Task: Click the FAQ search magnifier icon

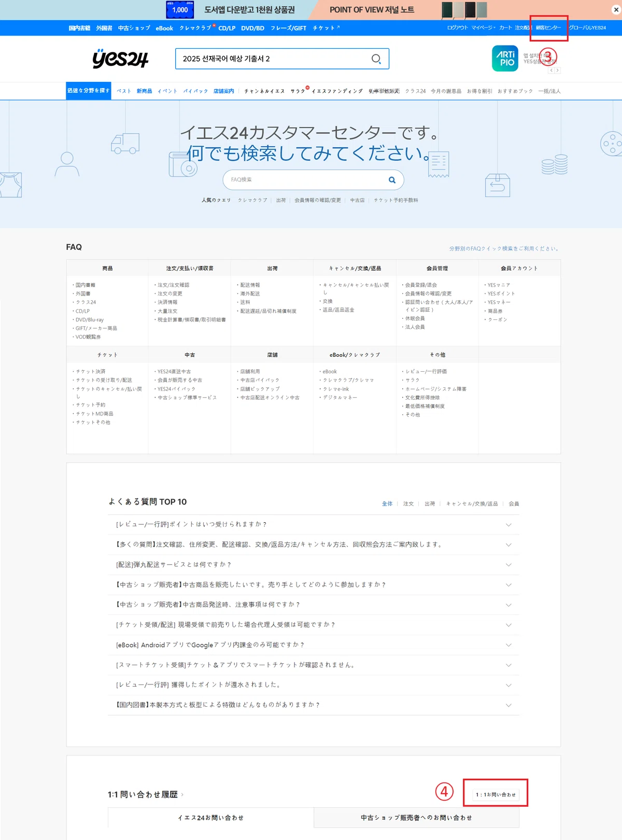Action: 392,180
